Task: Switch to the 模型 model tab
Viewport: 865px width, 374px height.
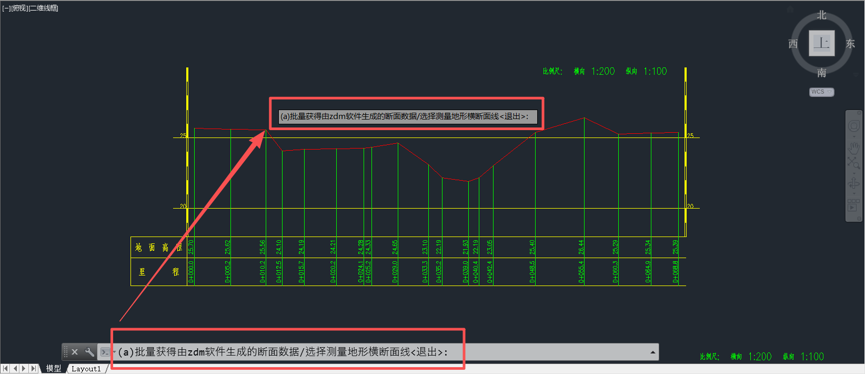Action: click(54, 368)
